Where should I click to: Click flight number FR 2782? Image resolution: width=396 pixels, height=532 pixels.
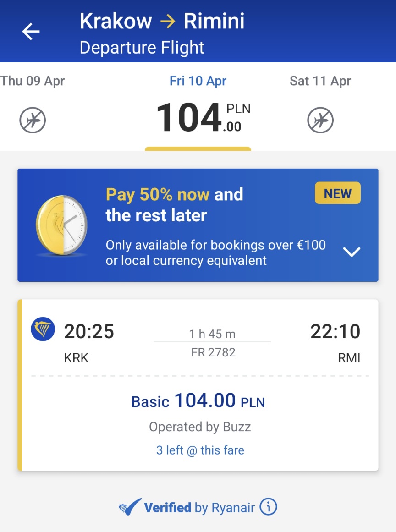pyautogui.click(x=213, y=352)
